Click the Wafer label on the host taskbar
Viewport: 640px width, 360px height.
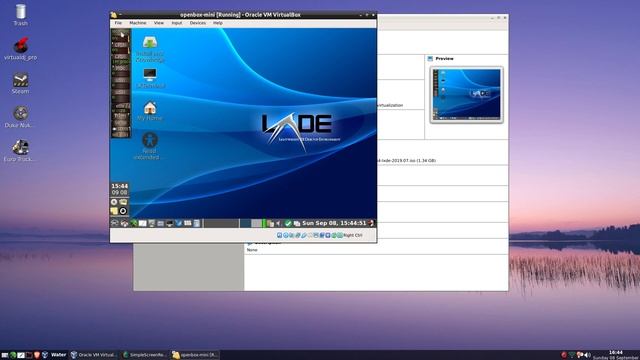58,355
